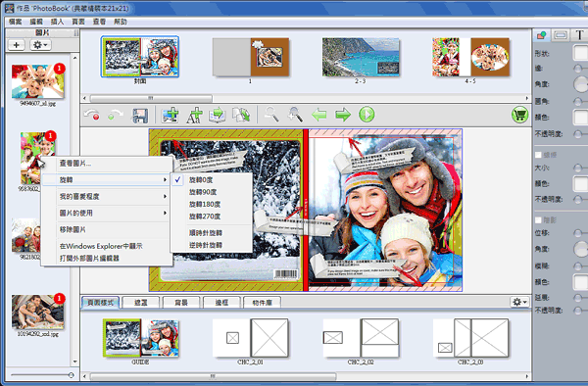The height and width of the screenshot is (386, 588).
Task: Choose 逆時針旋轉 in the submenu
Action: pos(211,245)
